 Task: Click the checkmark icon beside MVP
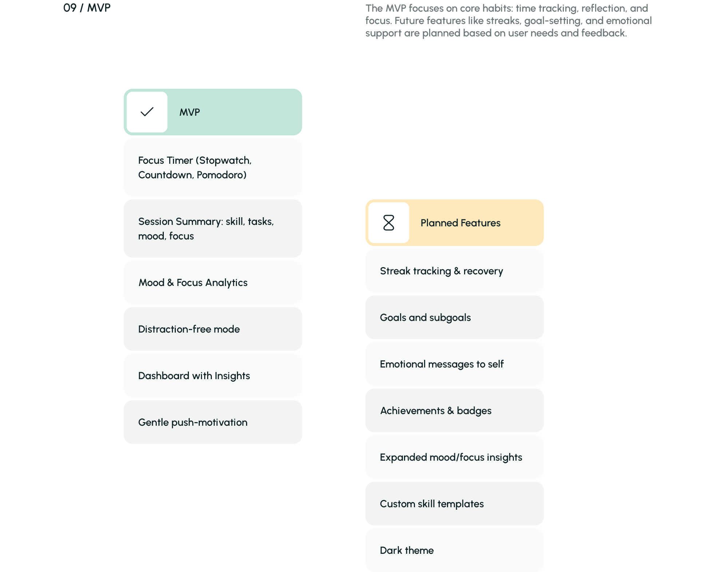[x=147, y=112]
